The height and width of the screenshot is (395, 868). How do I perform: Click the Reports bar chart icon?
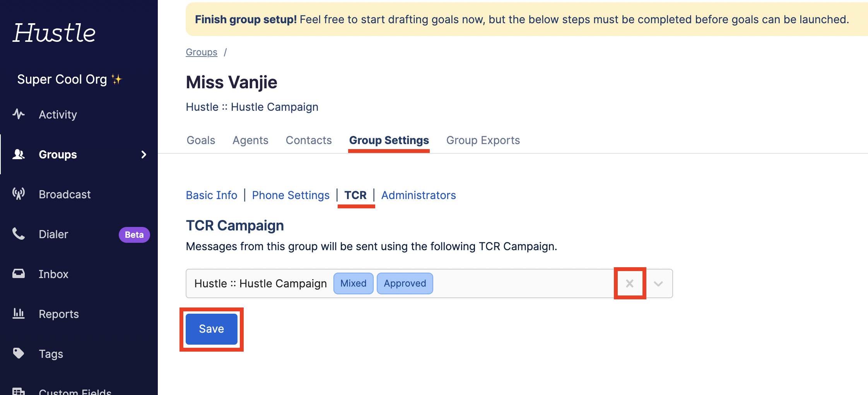point(18,314)
